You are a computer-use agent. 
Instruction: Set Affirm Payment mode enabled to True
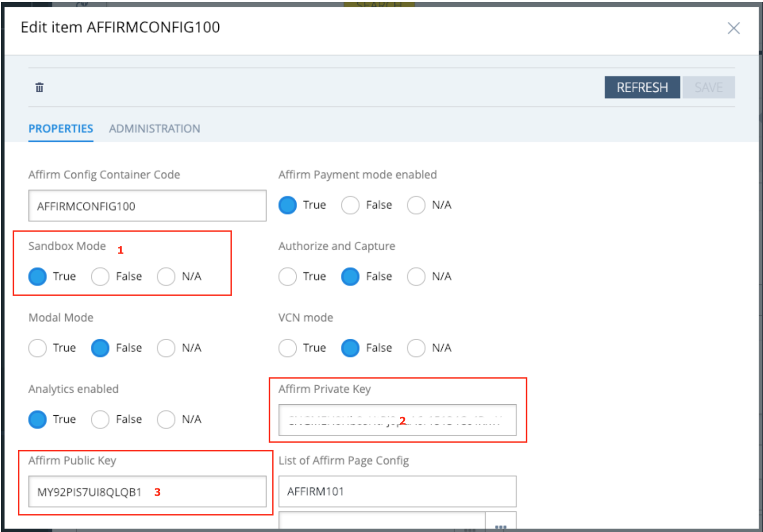[x=288, y=205]
